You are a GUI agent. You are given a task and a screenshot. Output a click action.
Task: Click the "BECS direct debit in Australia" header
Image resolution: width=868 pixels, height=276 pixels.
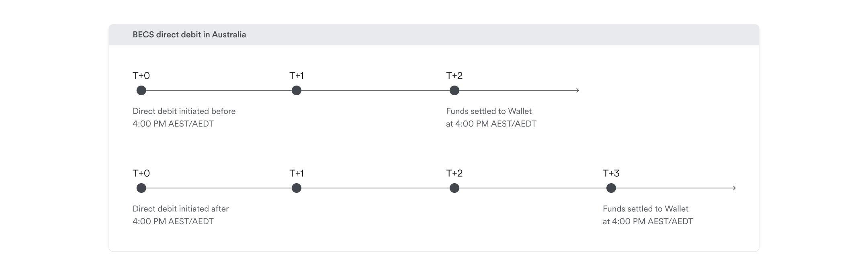pos(189,35)
